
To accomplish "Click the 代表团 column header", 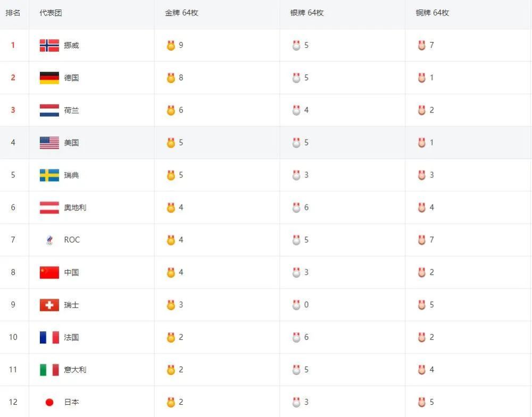I will (51, 13).
